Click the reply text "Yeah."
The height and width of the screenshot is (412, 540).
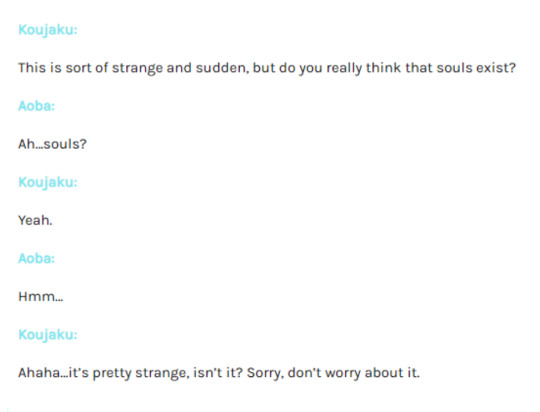tap(35, 220)
